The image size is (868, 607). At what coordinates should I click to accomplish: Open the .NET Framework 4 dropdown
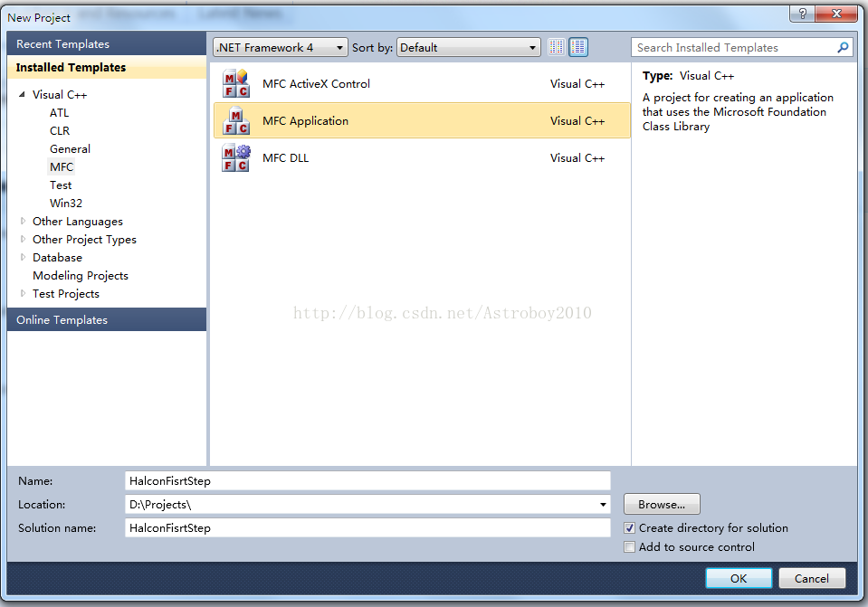[x=280, y=48]
